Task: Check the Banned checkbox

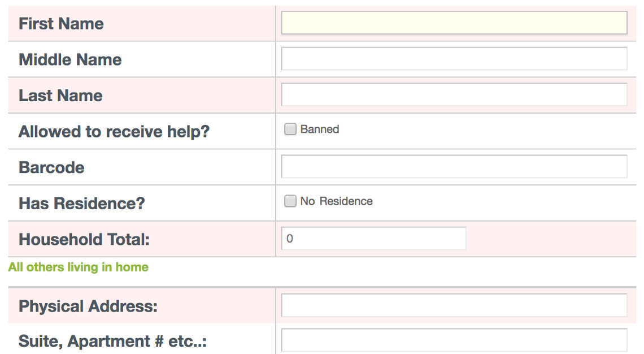Action: click(x=290, y=129)
